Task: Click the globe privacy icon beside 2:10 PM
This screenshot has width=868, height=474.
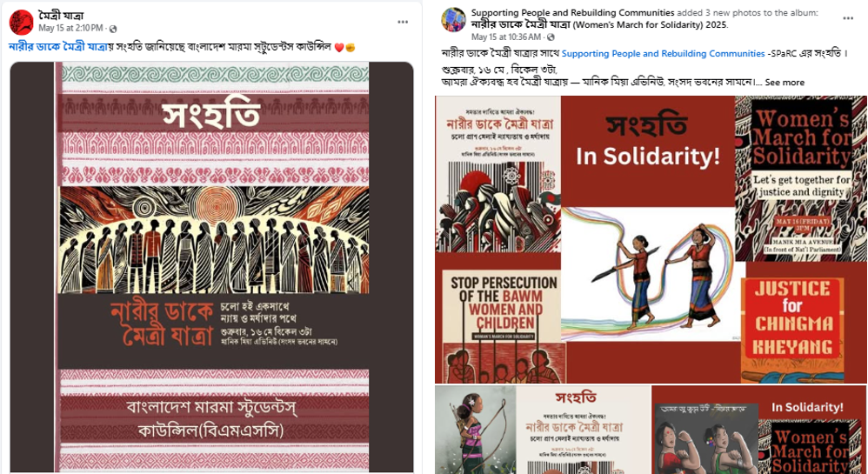Action: tap(113, 28)
